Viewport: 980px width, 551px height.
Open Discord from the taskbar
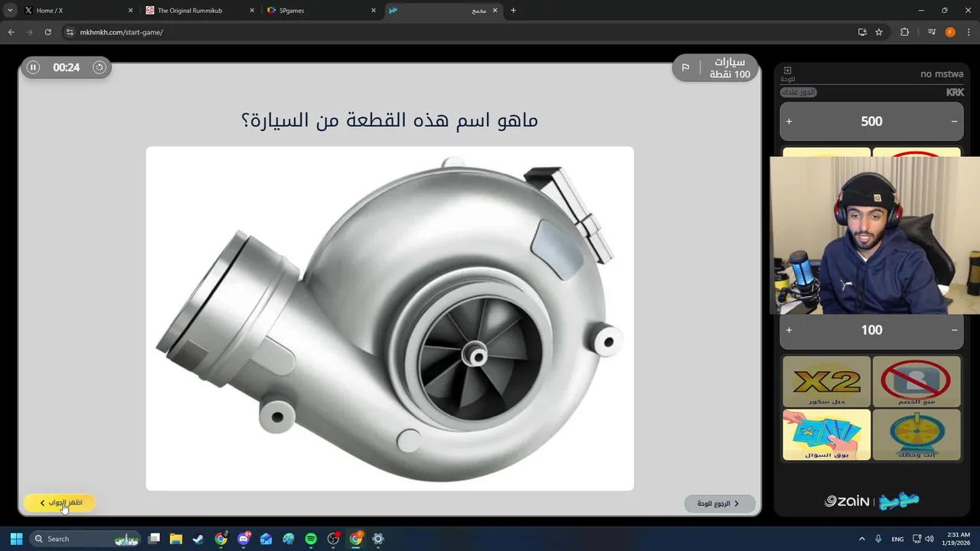click(243, 539)
